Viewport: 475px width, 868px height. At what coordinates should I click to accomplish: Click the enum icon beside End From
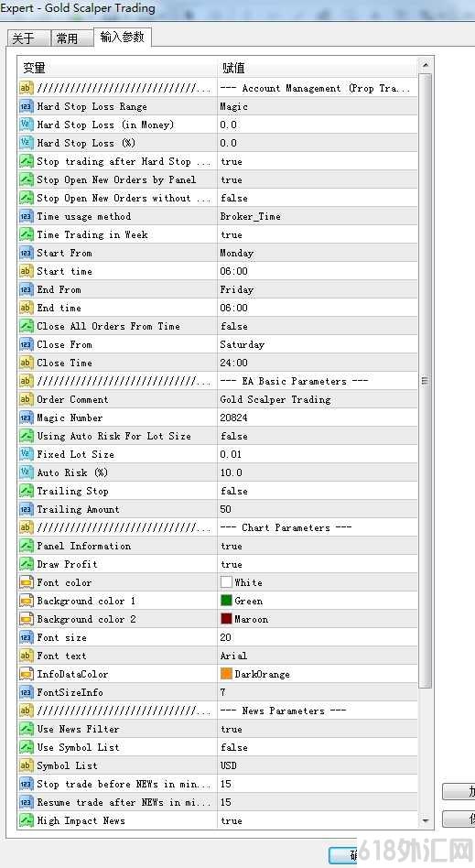pos(26,289)
